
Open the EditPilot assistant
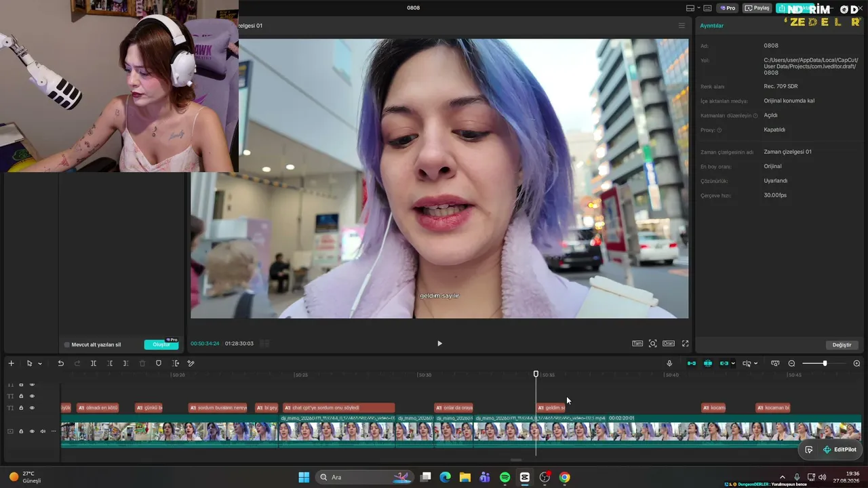coord(840,449)
